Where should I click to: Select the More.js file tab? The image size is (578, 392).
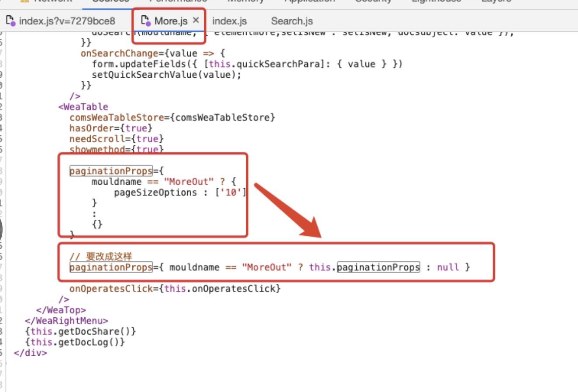point(171,21)
